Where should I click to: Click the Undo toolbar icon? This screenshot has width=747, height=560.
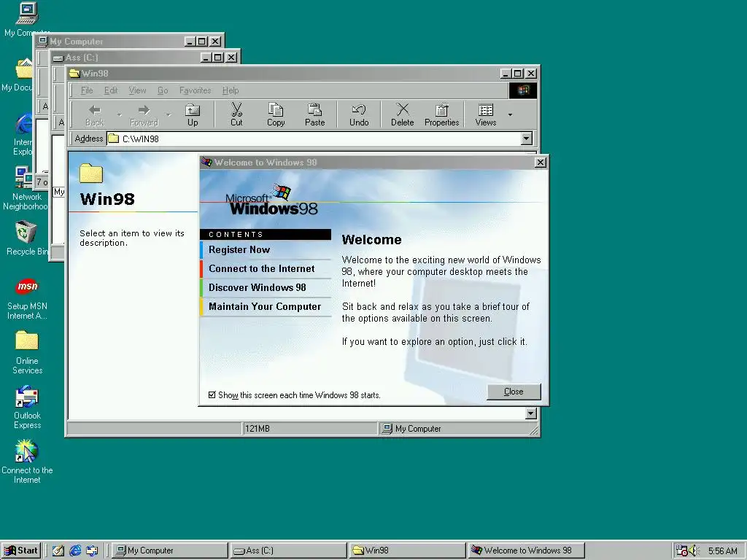click(359, 110)
